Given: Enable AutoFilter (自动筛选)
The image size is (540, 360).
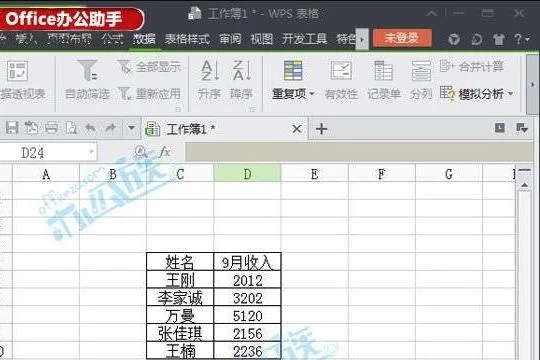Looking at the screenshot, I should point(87,79).
